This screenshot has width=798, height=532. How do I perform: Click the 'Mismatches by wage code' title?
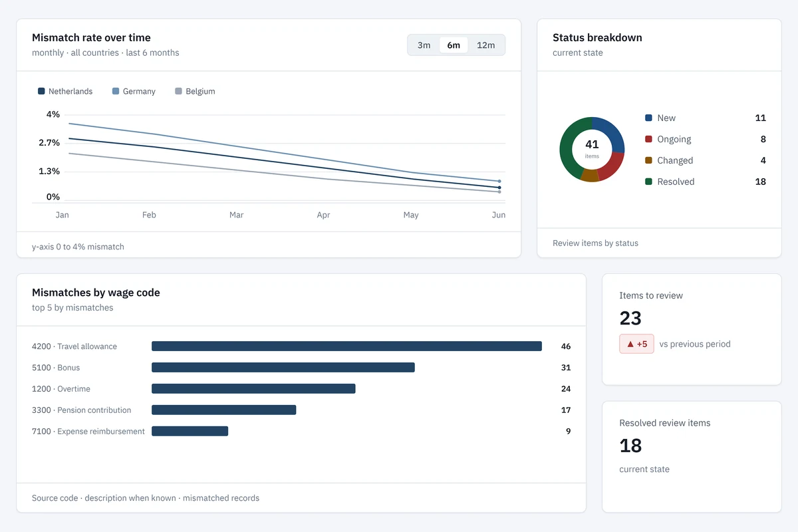coord(96,293)
